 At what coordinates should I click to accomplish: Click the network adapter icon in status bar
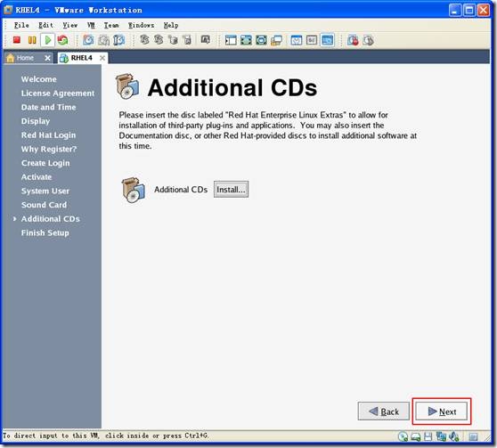click(441, 436)
